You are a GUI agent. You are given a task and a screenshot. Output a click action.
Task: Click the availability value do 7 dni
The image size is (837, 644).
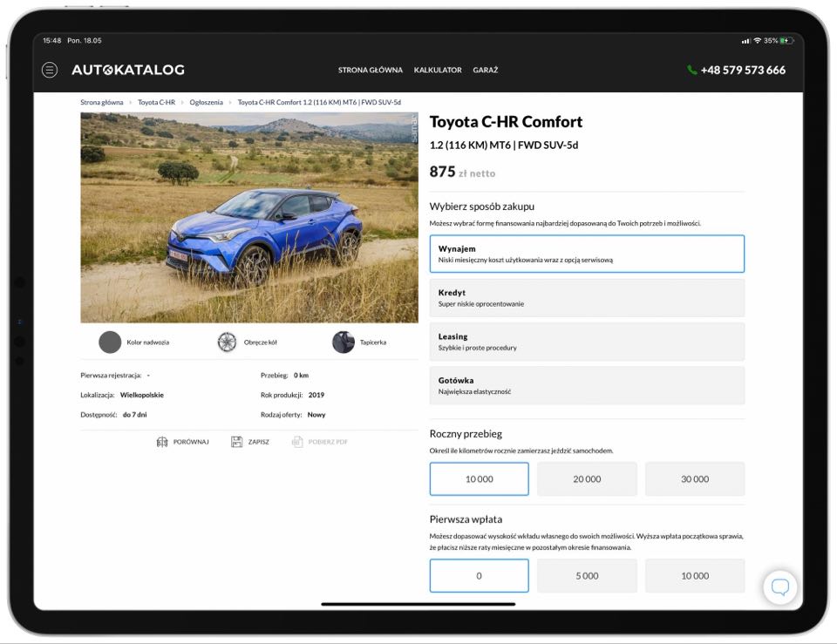(x=134, y=415)
